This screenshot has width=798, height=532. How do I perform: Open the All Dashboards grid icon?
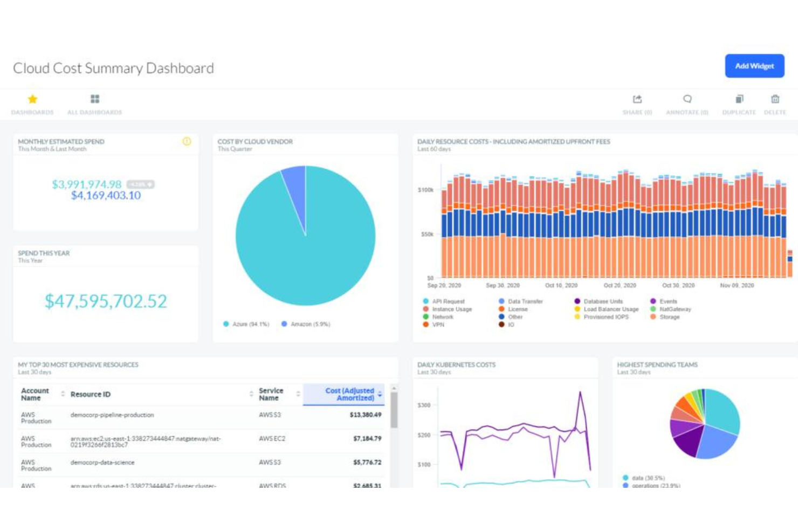pyautogui.click(x=95, y=99)
